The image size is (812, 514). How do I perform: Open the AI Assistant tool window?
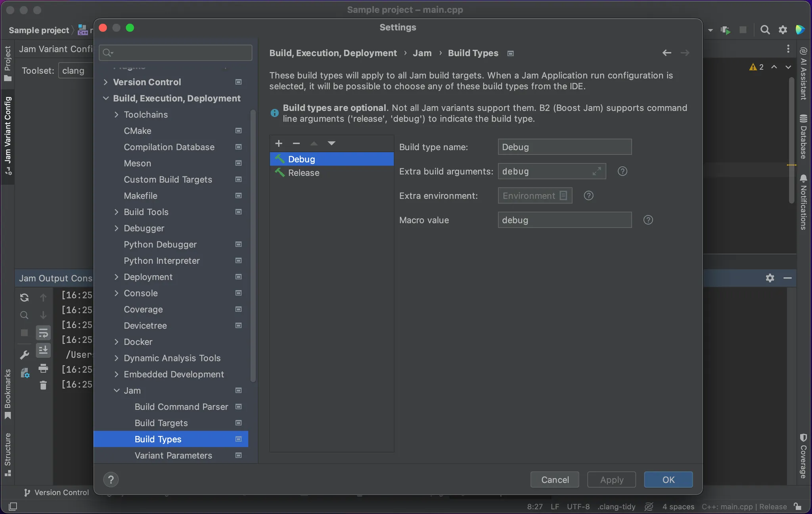(x=804, y=73)
